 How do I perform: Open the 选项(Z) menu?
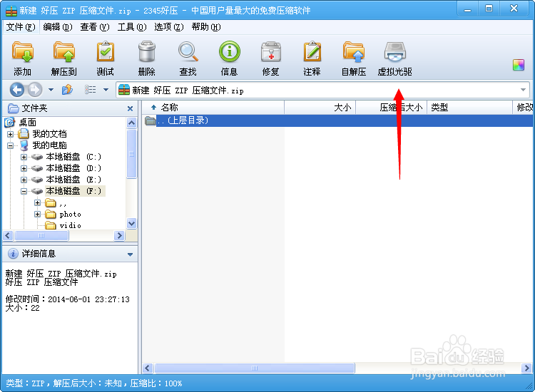click(x=169, y=27)
